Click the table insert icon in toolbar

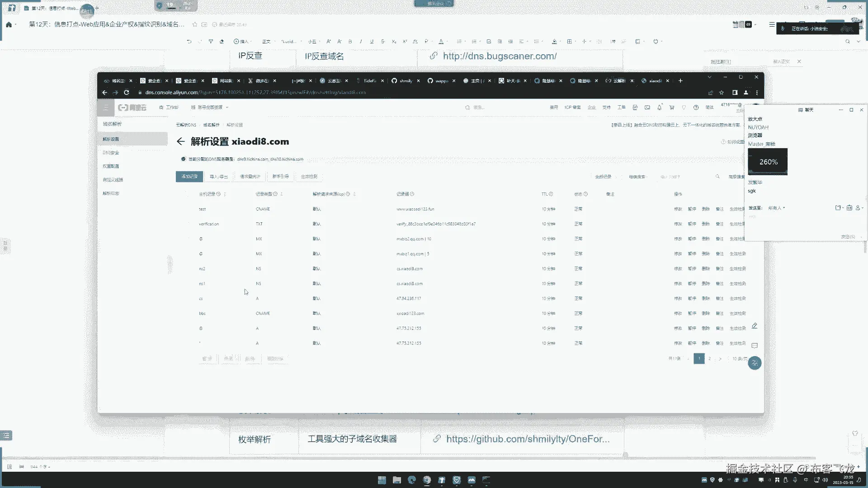point(570,42)
